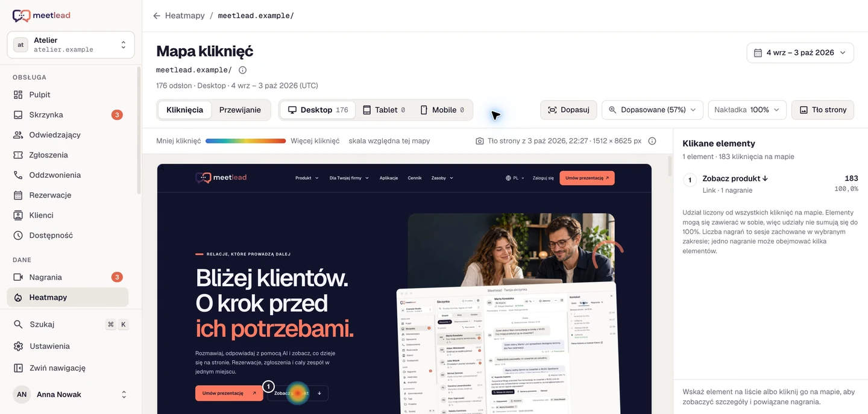Screen dimensions: 868x414
Task: Open Dla Twojej firmy menu in preview
Action: 349,178
